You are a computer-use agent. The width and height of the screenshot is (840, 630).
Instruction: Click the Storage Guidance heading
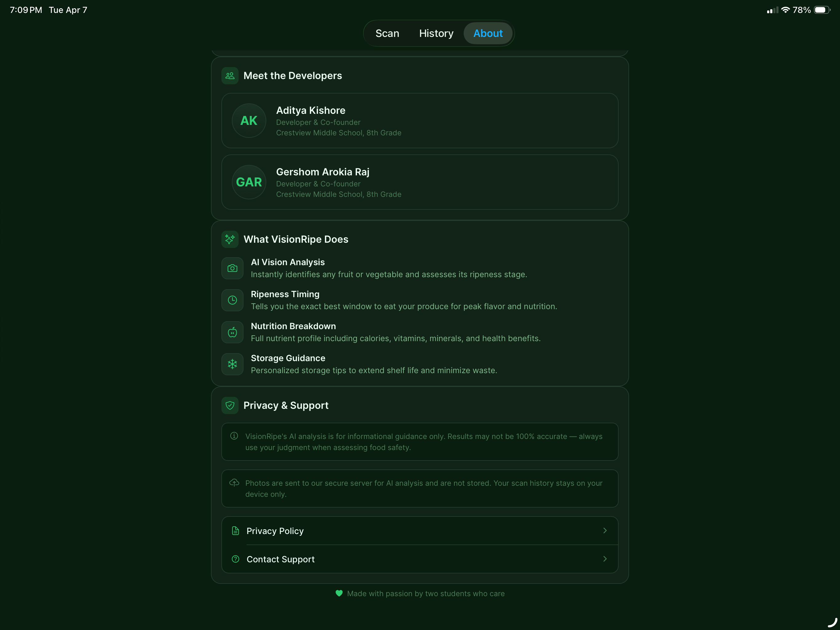pos(288,358)
